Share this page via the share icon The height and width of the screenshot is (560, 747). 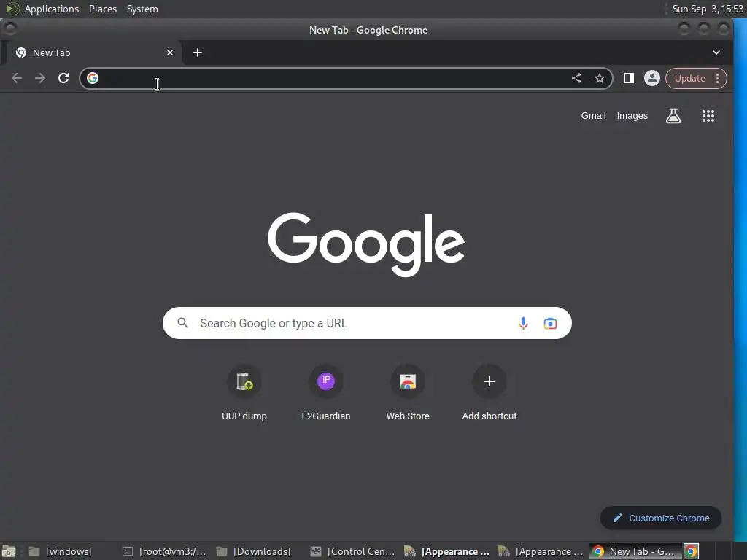click(x=576, y=78)
